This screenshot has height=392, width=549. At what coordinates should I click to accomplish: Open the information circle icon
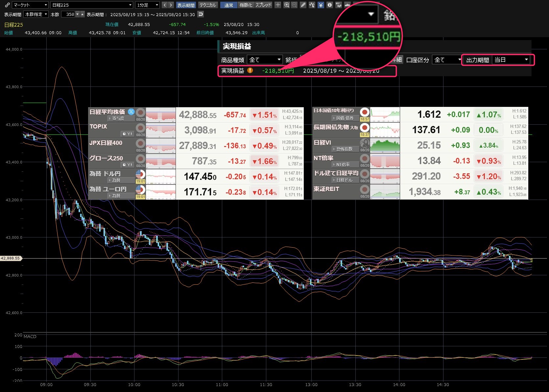coord(329,5)
